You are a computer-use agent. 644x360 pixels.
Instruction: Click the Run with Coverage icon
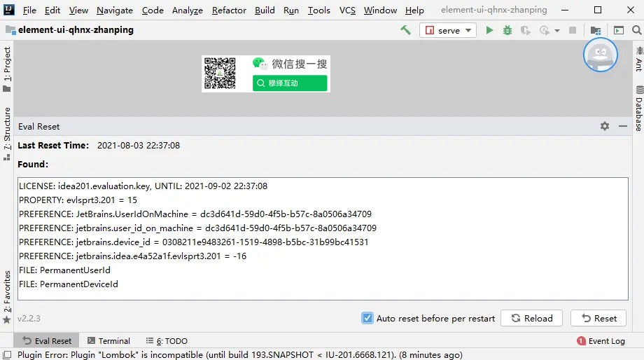[x=525, y=30]
